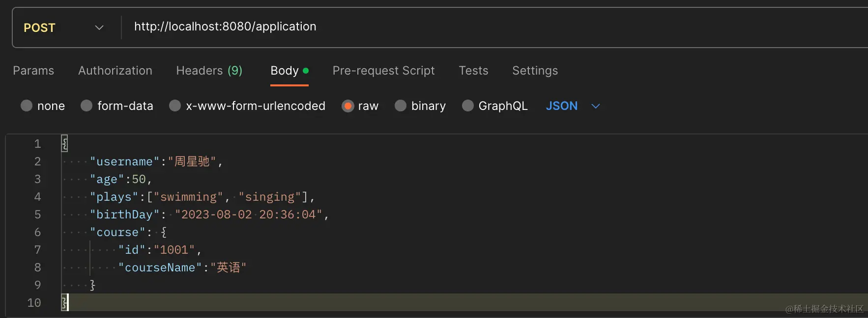Choose the binary body option
This screenshot has height=318, width=868.
pyautogui.click(x=401, y=106)
